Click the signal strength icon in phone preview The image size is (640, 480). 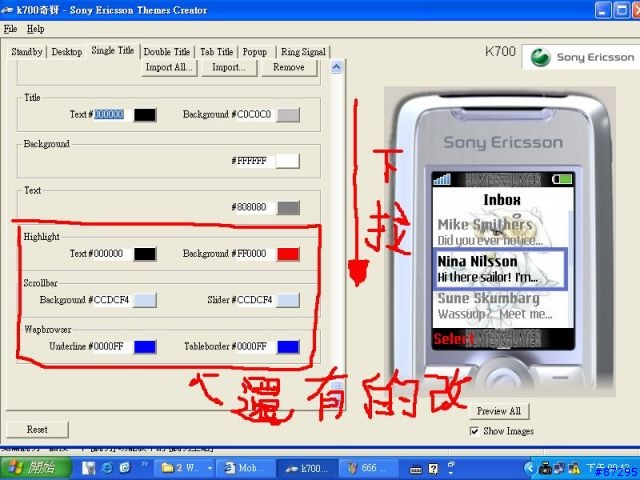tap(442, 179)
